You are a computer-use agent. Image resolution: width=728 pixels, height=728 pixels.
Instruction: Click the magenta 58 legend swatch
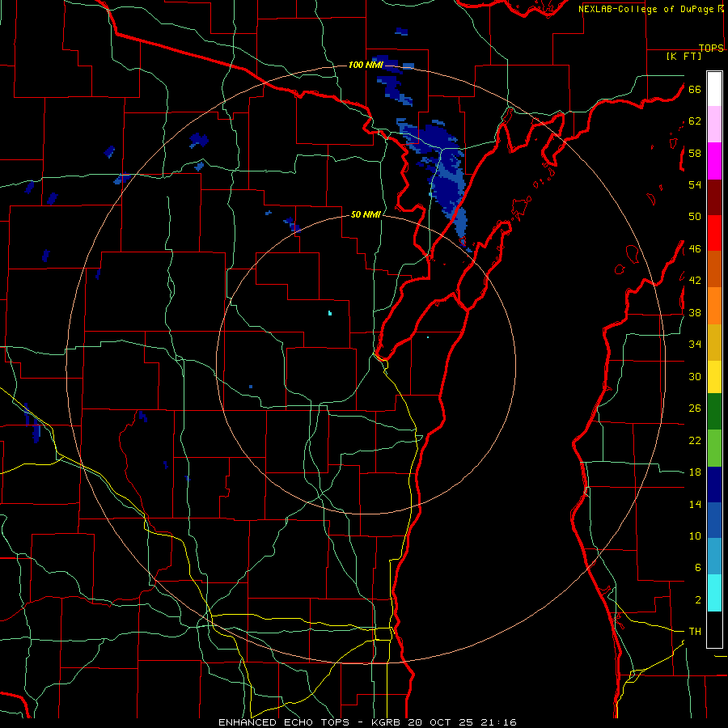(714, 161)
